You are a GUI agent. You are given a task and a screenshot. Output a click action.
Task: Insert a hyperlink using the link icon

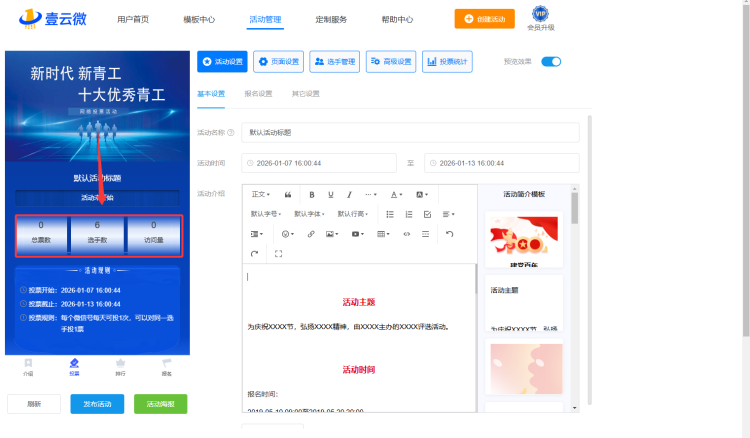coord(311,234)
